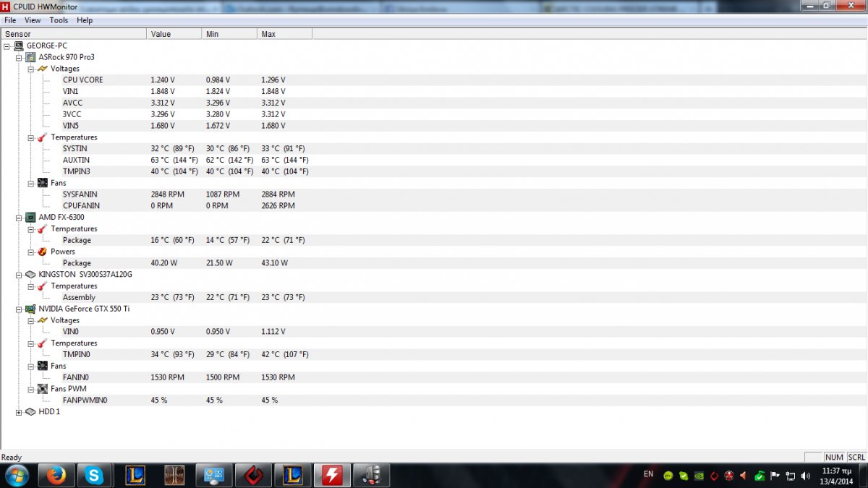Collapse the GeForce Fans PWM group

[x=31, y=389]
